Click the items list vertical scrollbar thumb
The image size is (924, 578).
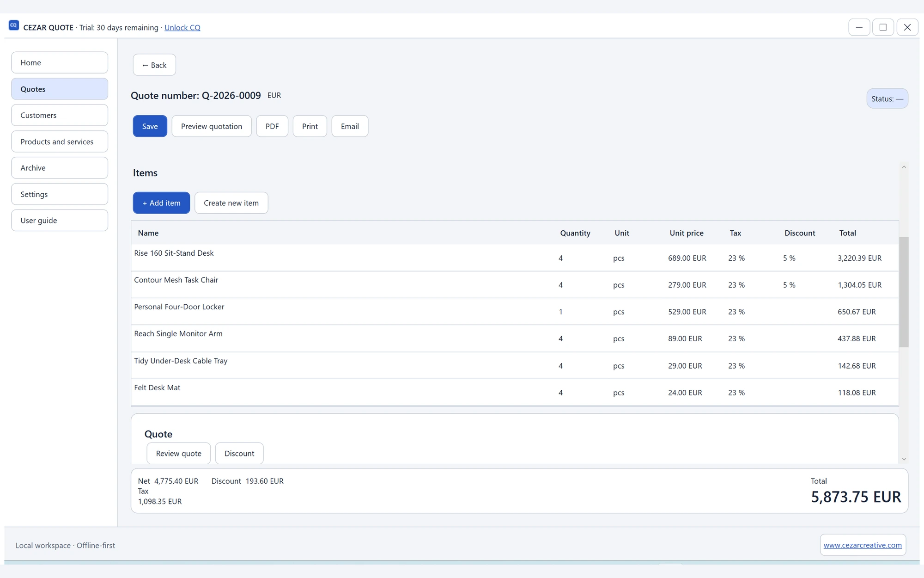click(x=904, y=292)
